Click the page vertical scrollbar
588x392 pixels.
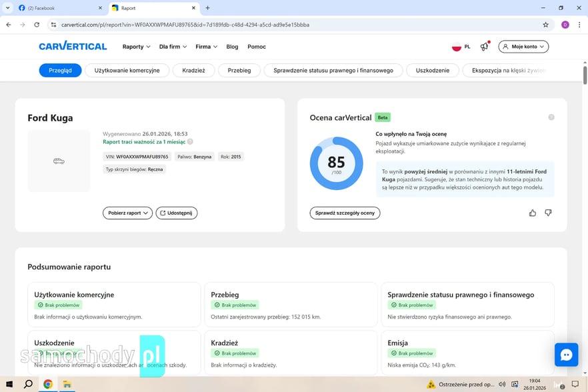(585, 75)
